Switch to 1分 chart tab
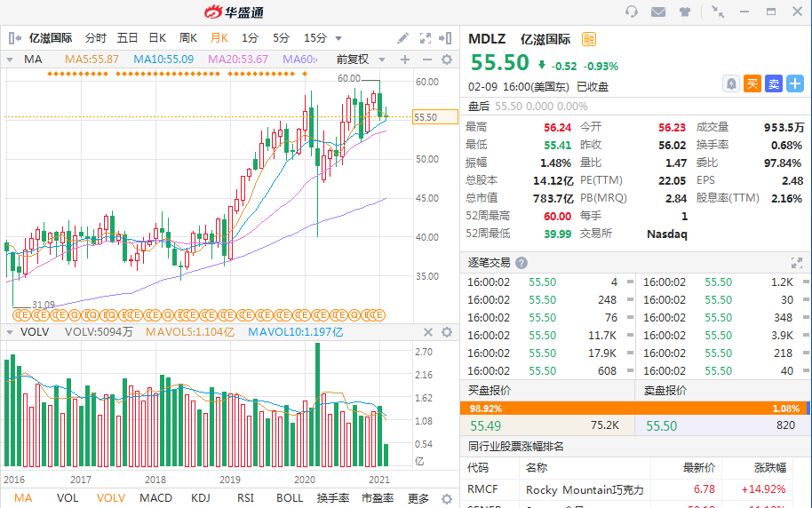This screenshot has height=508, width=812. coord(250,38)
